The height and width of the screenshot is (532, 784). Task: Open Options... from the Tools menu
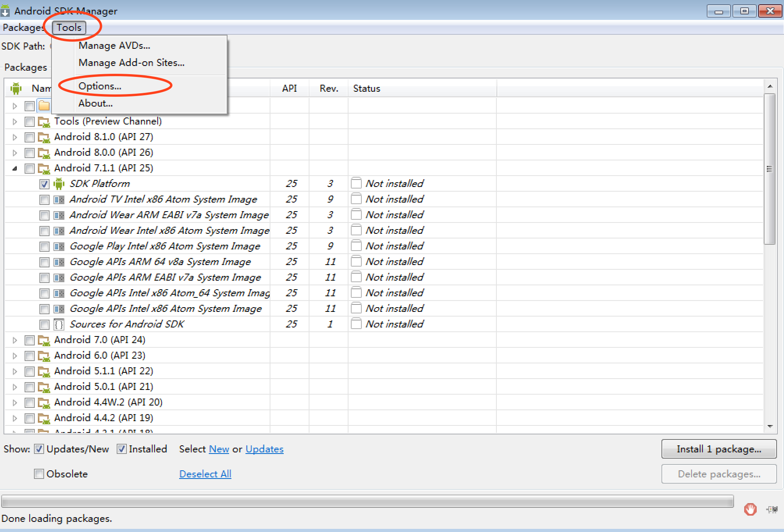[100, 86]
